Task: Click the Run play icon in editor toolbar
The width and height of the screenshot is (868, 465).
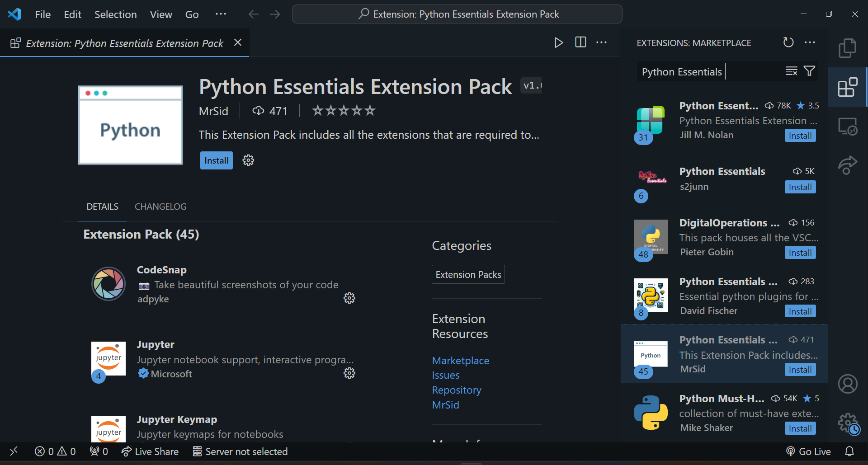Action: pyautogui.click(x=559, y=42)
